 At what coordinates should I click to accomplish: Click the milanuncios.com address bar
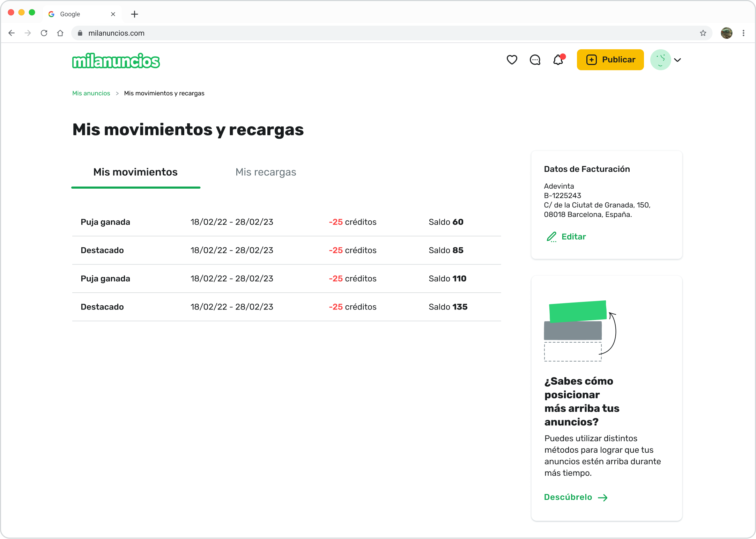pos(392,33)
